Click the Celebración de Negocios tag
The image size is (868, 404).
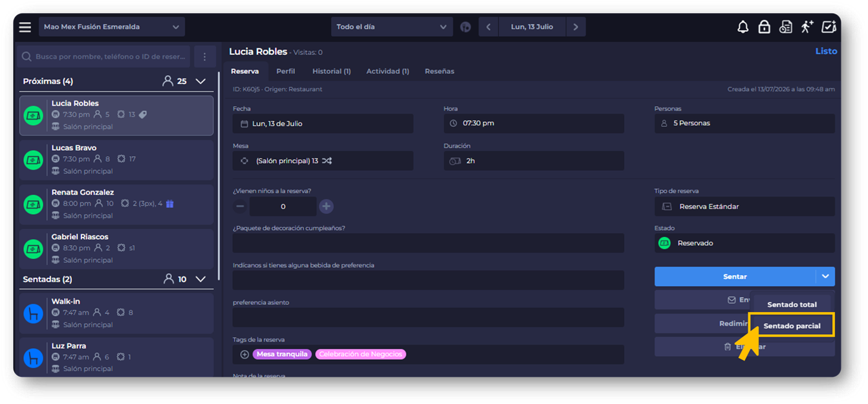[361, 354]
